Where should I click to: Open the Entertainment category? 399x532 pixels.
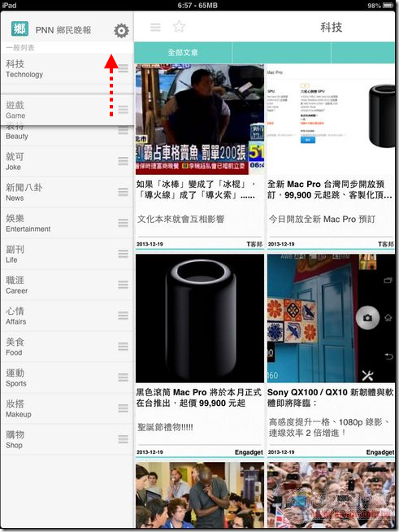[67, 223]
